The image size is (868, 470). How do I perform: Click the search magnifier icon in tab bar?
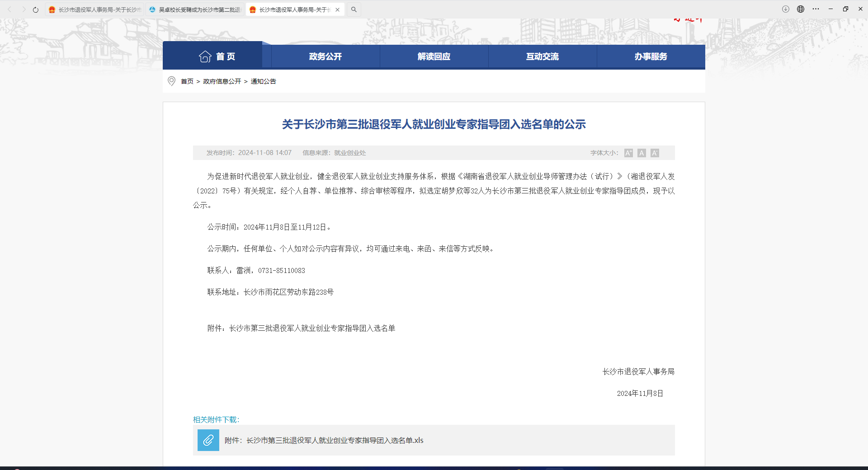pos(354,9)
